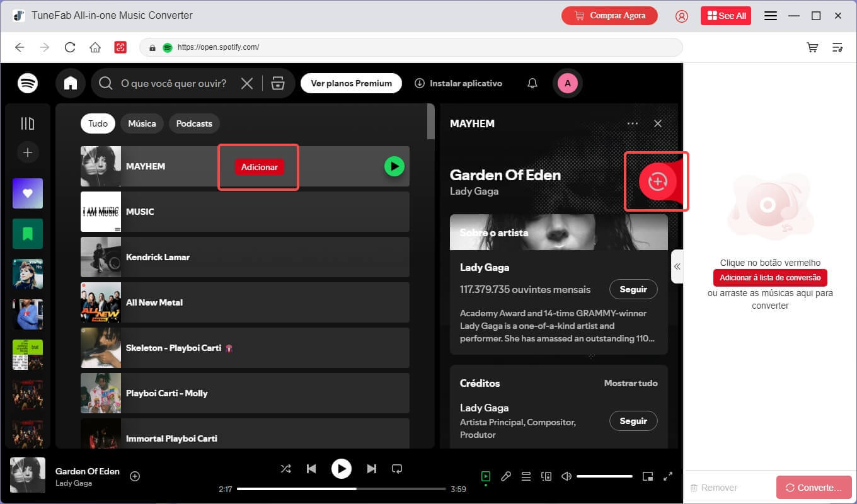
Task: Click Ver planos Premium button
Action: click(x=351, y=83)
